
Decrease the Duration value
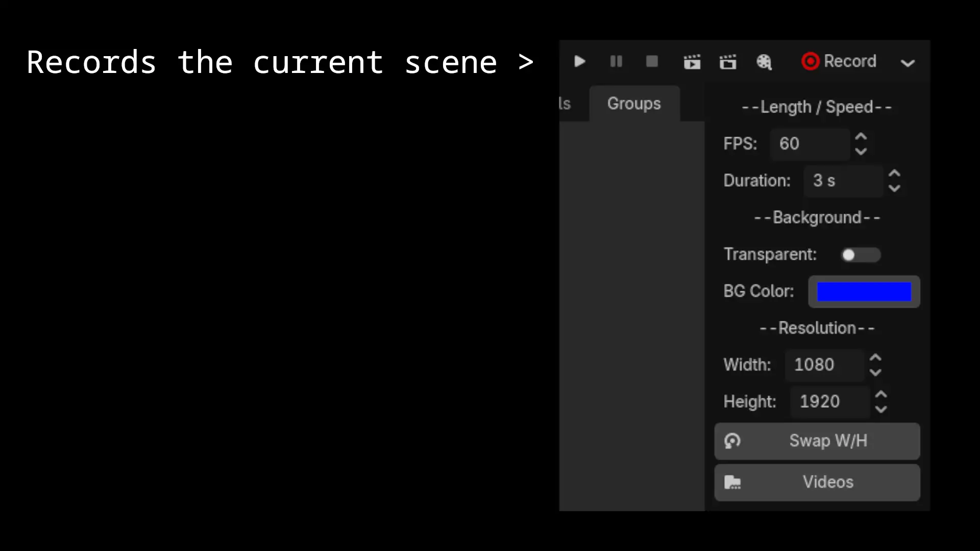click(894, 188)
